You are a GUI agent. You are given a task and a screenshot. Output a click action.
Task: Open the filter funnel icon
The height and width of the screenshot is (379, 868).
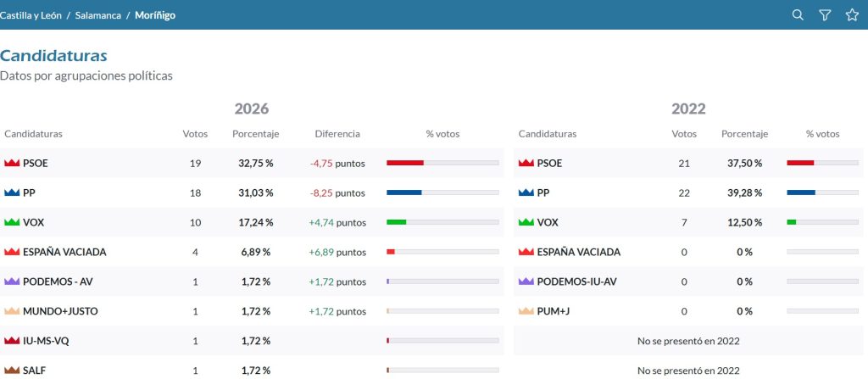pyautogui.click(x=825, y=15)
